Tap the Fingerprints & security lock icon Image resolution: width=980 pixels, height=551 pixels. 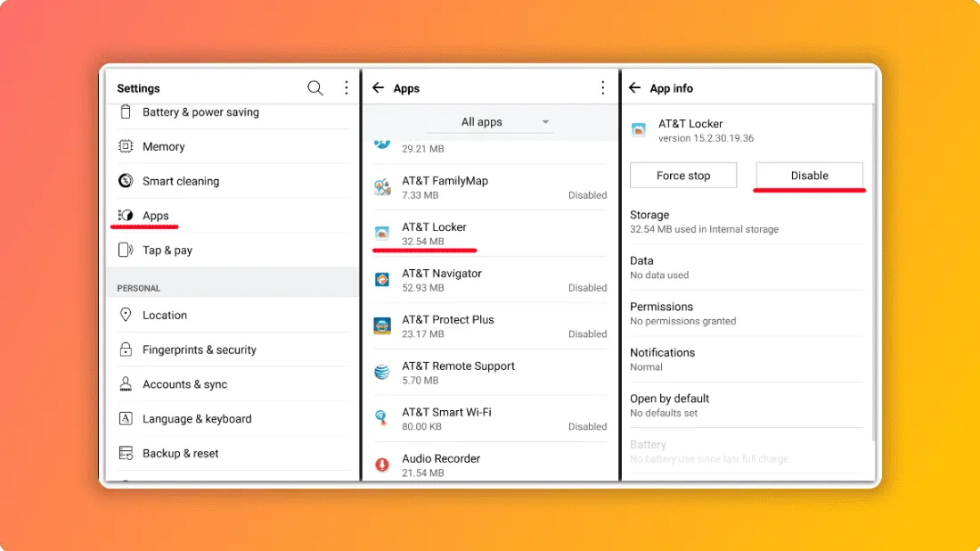126,349
